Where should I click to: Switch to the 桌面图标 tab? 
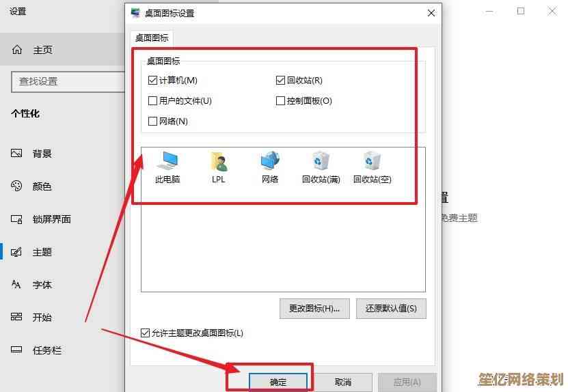152,38
